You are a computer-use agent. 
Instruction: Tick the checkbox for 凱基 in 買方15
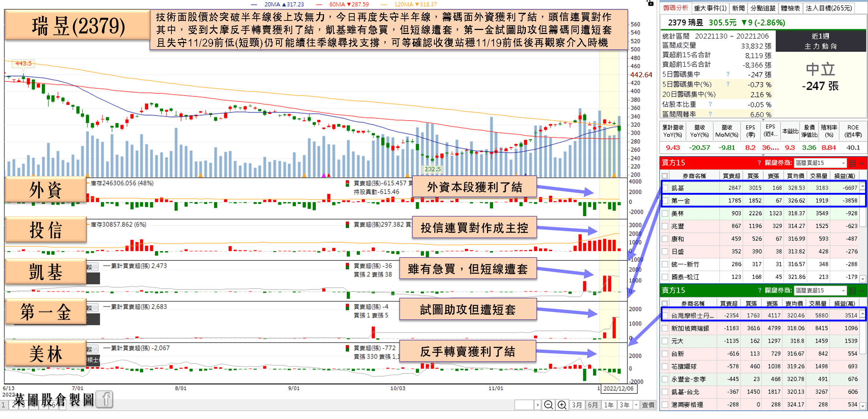(665, 188)
